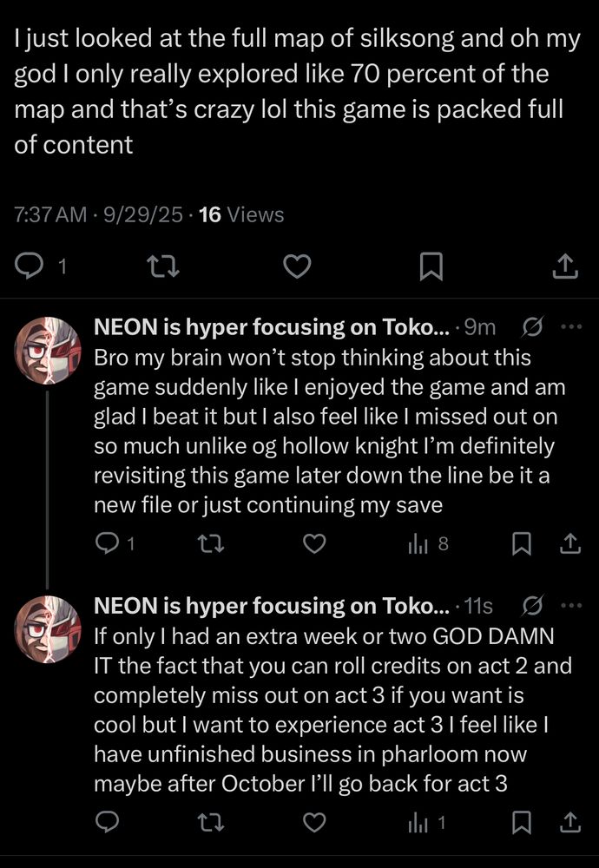Screen dimensions: 599x868
Task: Reply to the main Silksong map post
Action: [30, 267]
